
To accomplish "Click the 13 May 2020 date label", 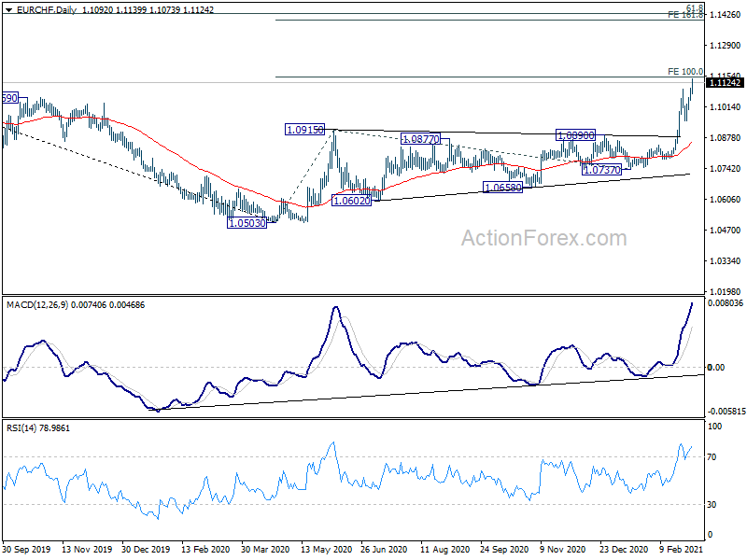I will click(326, 549).
